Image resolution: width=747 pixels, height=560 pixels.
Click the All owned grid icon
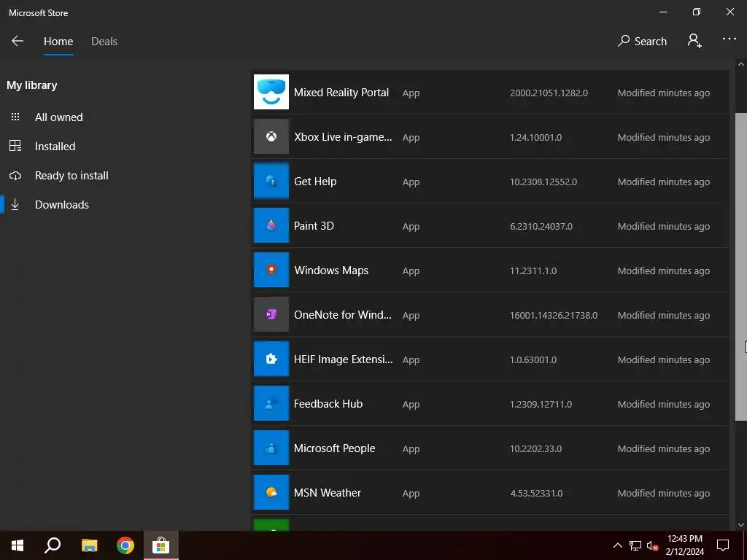point(15,117)
